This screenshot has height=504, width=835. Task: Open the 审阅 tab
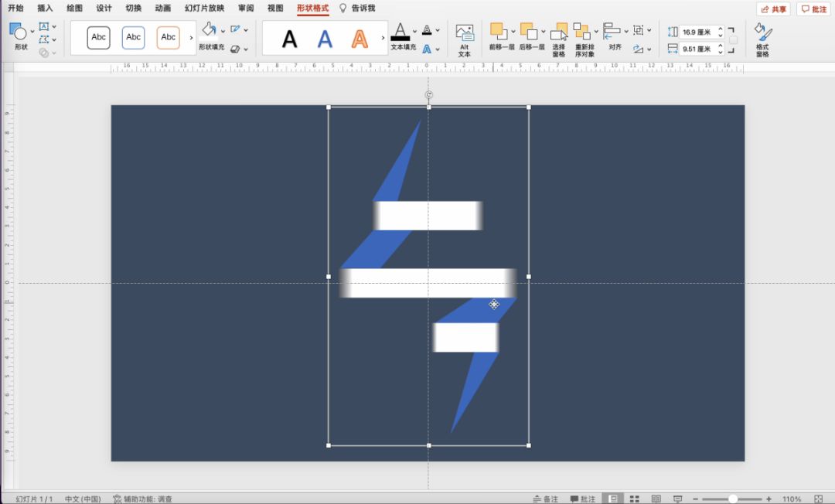tap(246, 8)
